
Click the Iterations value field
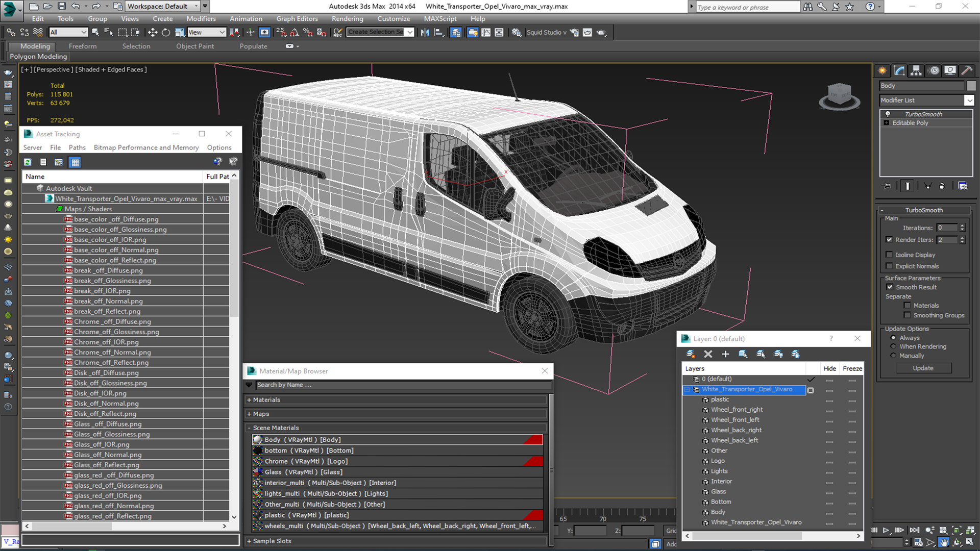pyautogui.click(x=947, y=228)
